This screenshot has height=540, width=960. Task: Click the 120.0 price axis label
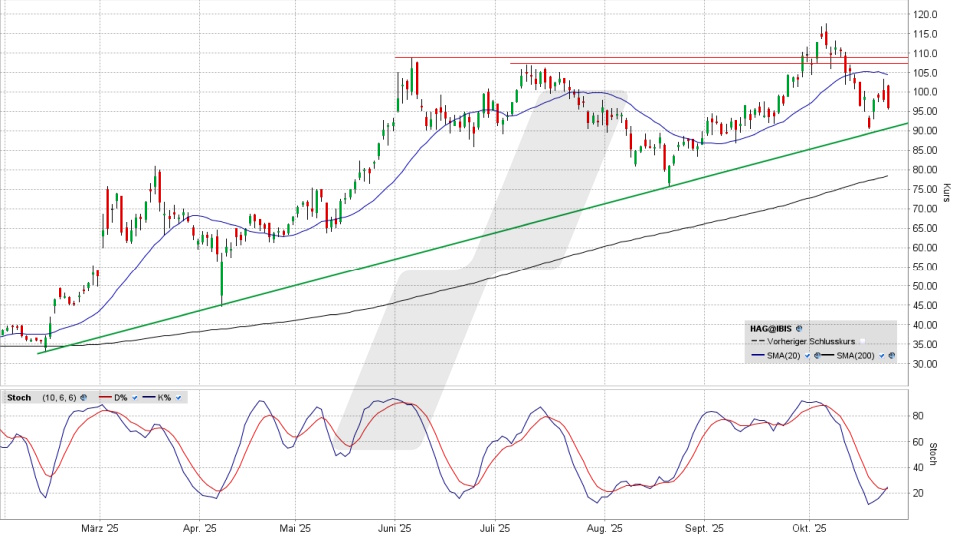click(x=925, y=14)
